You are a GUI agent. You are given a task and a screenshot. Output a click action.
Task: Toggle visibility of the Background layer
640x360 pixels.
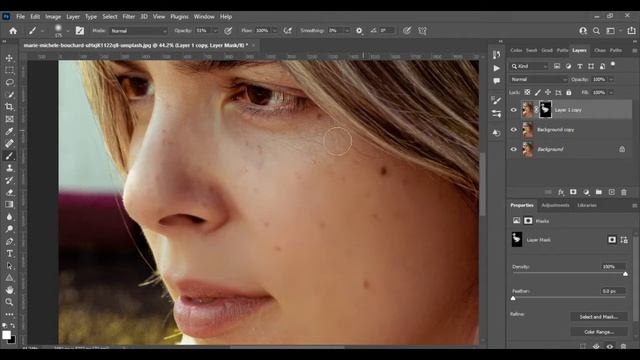click(x=514, y=149)
